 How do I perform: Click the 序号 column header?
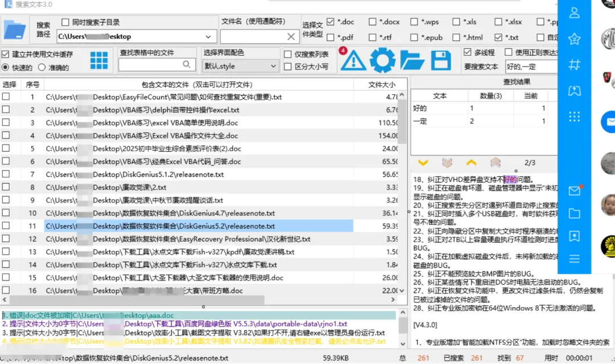click(x=32, y=85)
